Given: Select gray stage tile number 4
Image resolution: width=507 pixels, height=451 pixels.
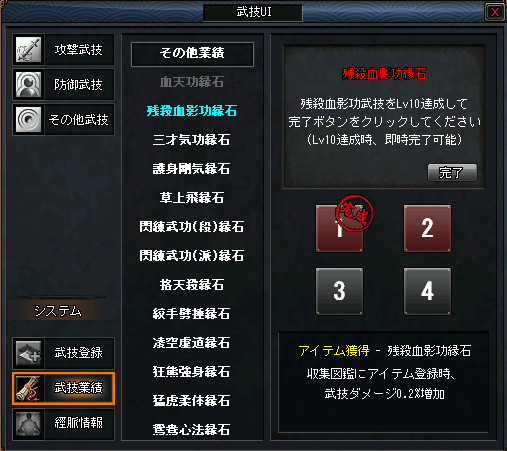Looking at the screenshot, I should pyautogui.click(x=427, y=291).
